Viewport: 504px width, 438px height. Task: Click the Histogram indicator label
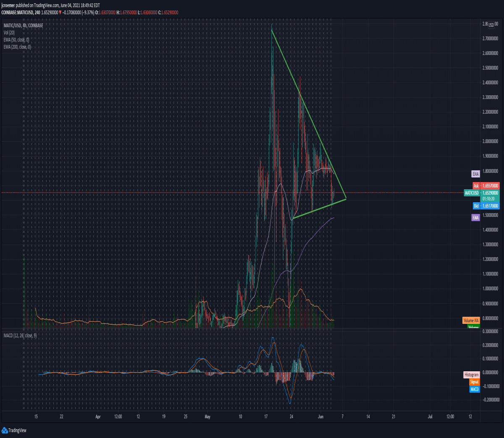point(471,375)
